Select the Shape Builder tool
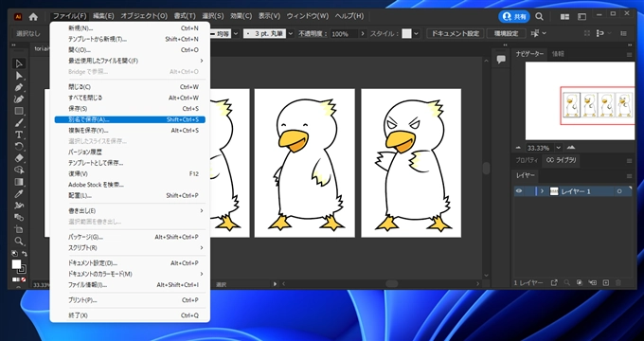Viewport: 644px width, 341px height. click(x=19, y=170)
